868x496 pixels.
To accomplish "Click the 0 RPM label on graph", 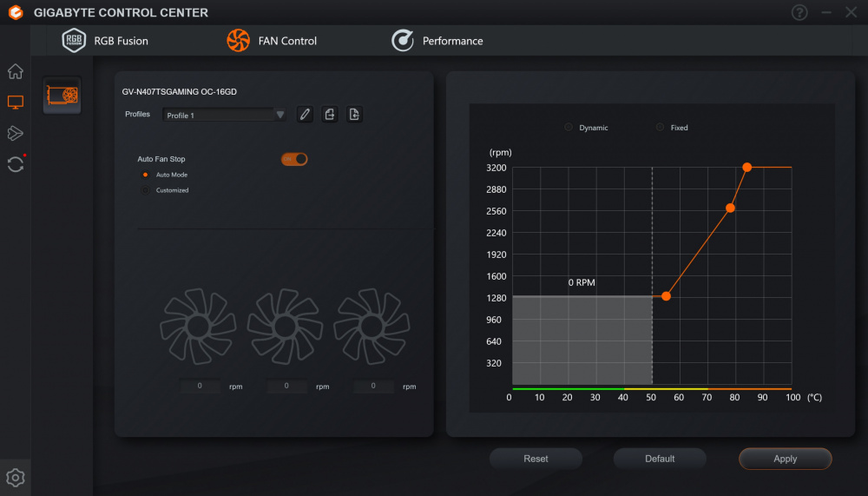I will 582,282.
